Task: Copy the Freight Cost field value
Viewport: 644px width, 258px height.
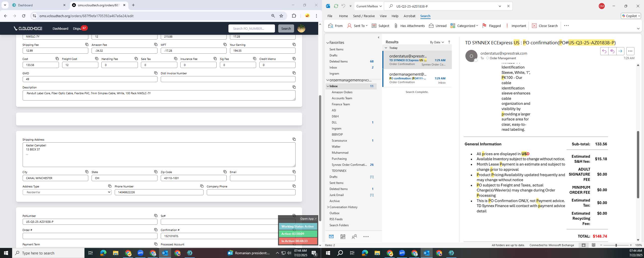Action: (x=97, y=58)
